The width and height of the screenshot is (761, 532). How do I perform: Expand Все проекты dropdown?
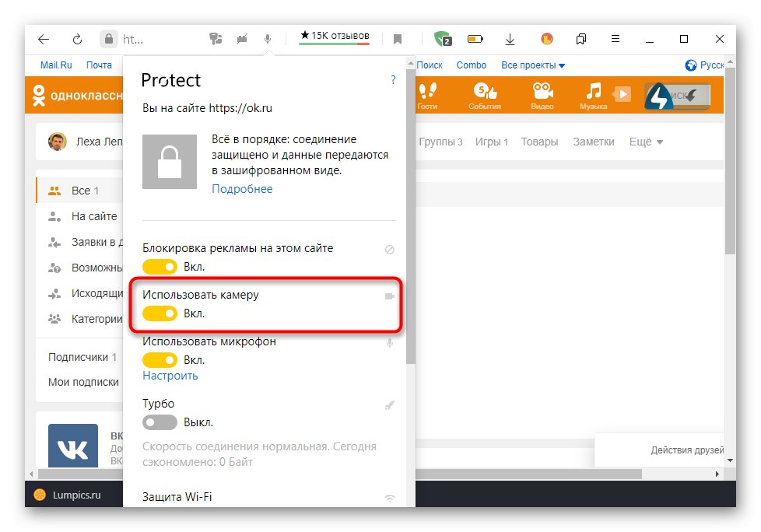point(533,65)
